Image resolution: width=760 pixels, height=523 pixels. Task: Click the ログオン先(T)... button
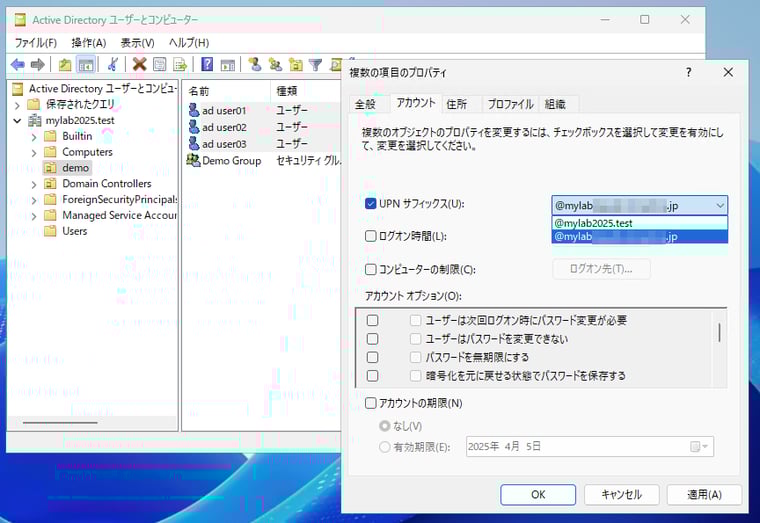(601, 269)
